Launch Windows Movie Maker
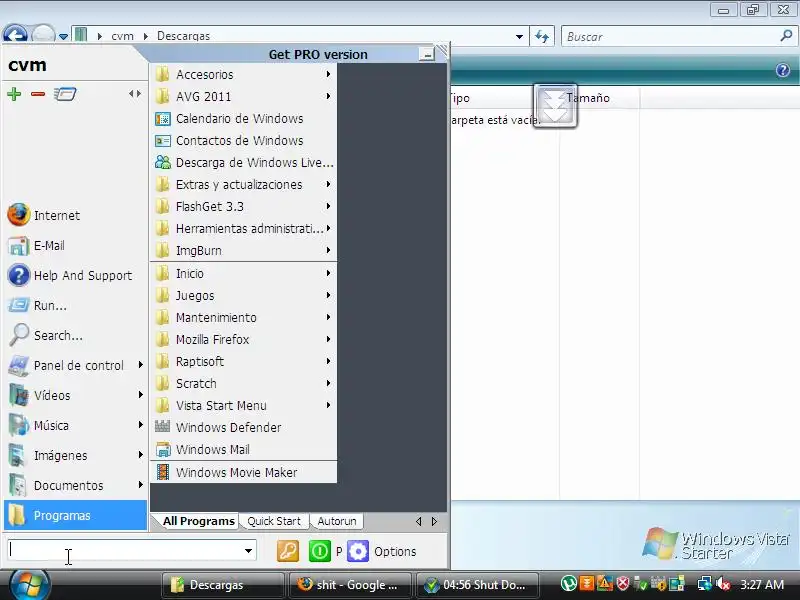800x600 pixels. coord(243,472)
